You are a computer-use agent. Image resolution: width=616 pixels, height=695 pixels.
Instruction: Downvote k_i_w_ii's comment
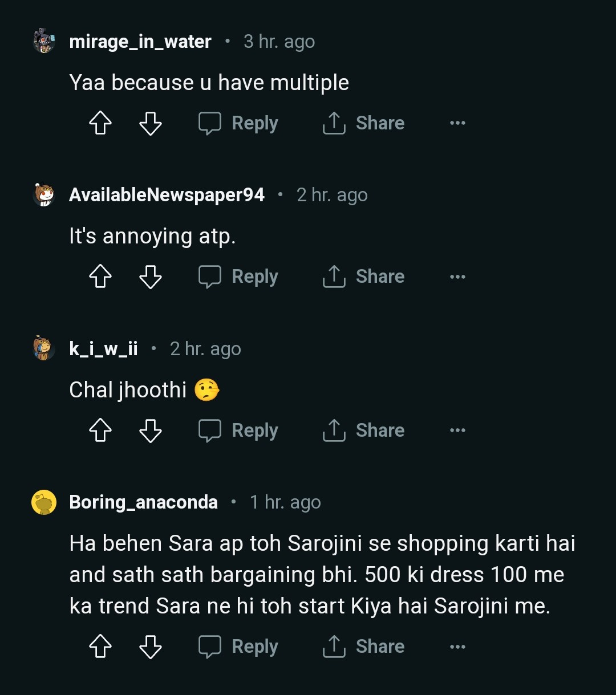pyautogui.click(x=151, y=430)
